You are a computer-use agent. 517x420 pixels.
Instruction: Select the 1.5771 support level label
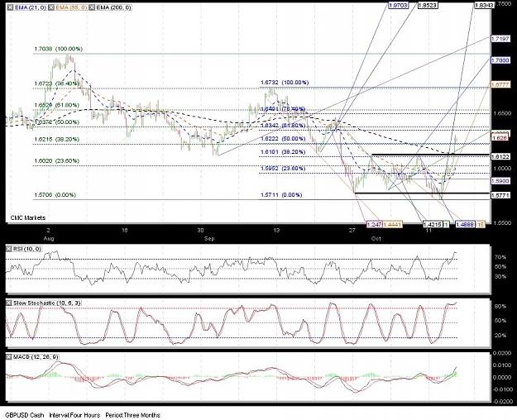pyautogui.click(x=500, y=195)
